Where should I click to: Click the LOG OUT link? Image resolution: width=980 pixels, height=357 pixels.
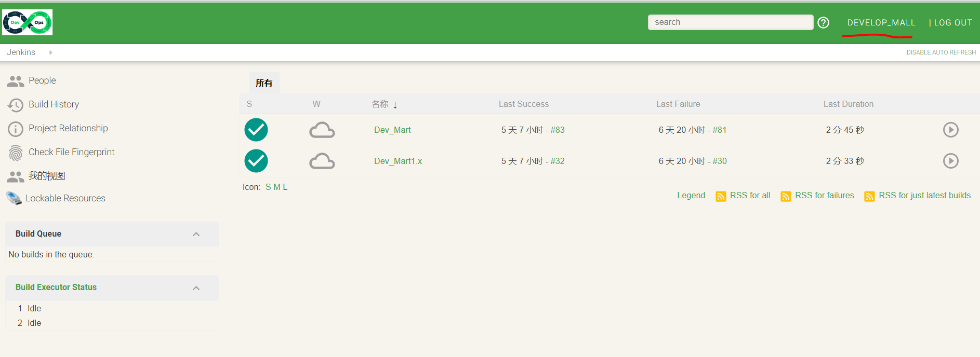pos(952,22)
